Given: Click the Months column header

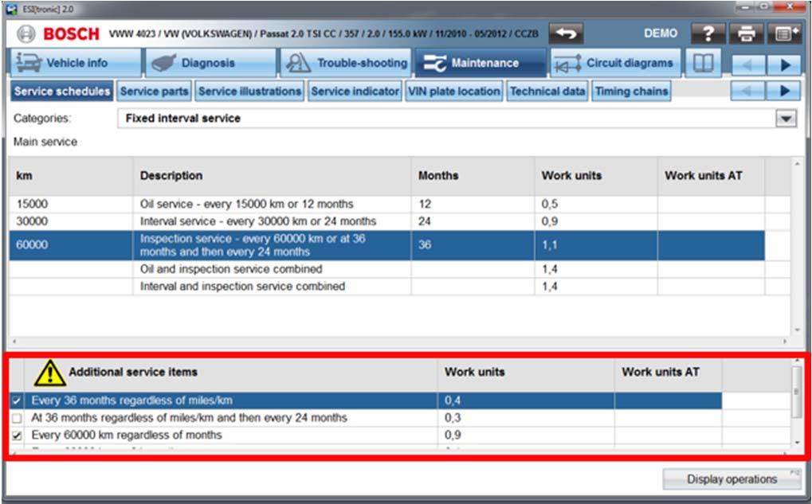Looking at the screenshot, I should 473,176.
